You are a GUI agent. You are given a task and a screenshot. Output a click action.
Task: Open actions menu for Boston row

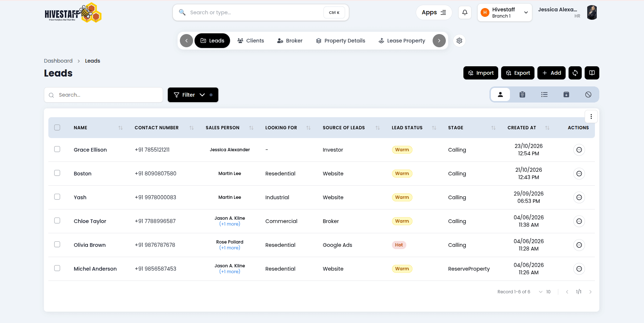(579, 174)
